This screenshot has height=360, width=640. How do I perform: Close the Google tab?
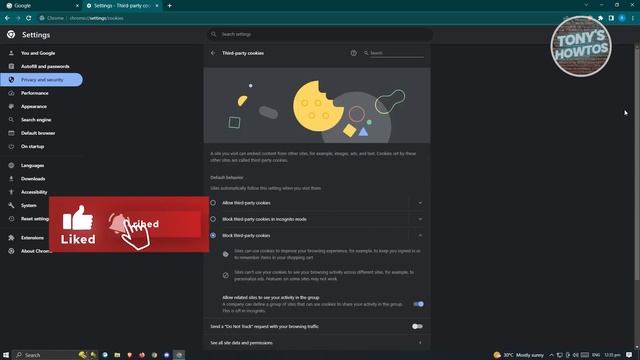(77, 6)
